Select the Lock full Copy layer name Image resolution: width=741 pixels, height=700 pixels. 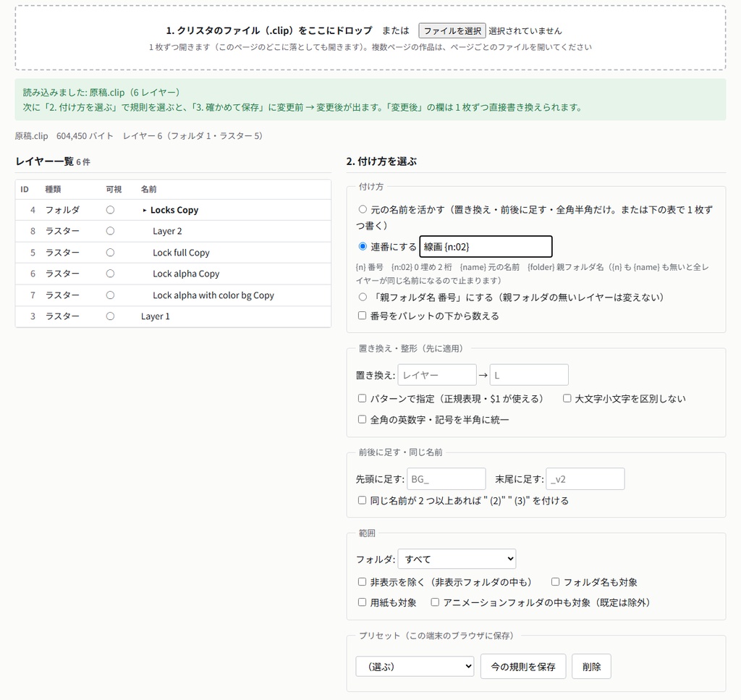(x=181, y=253)
